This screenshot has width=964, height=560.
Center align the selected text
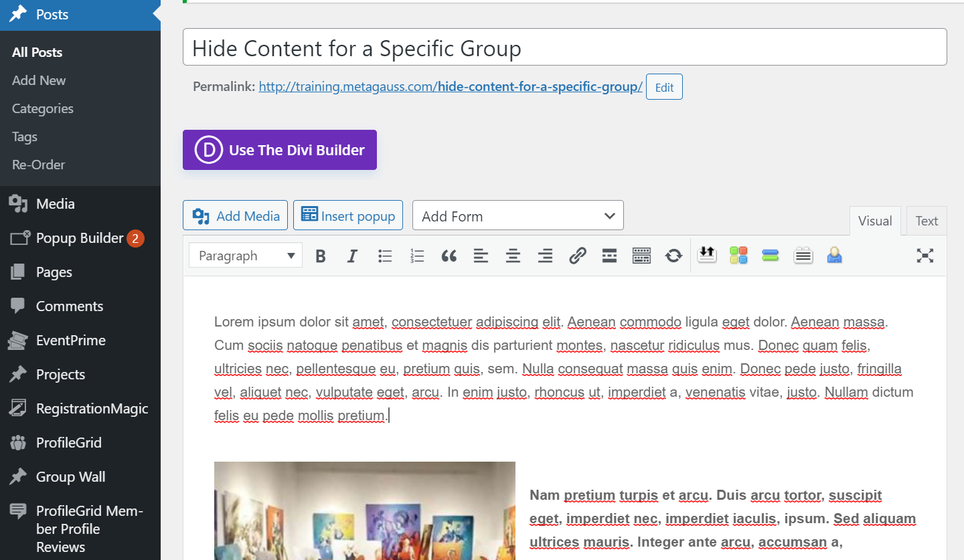coord(513,256)
